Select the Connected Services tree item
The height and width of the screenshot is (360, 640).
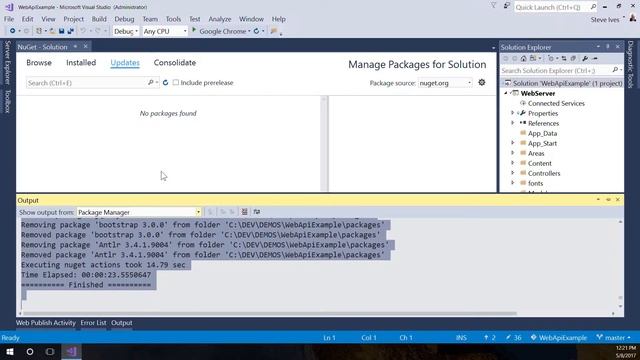click(x=556, y=103)
